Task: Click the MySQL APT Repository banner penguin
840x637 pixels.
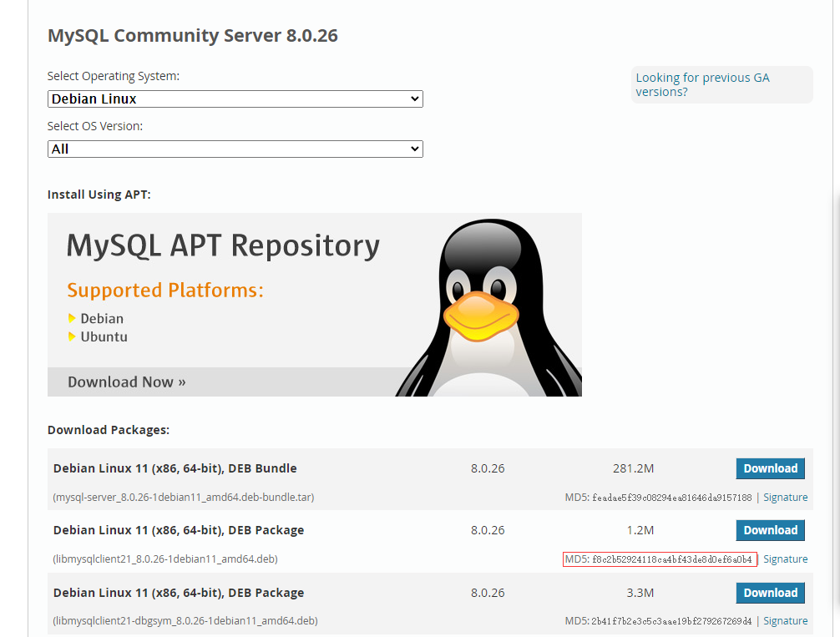Action: [488, 307]
